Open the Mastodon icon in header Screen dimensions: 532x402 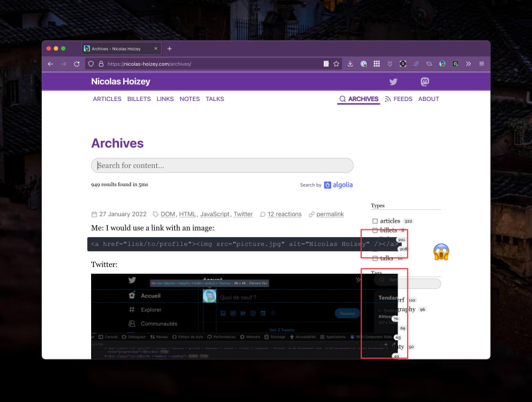pyautogui.click(x=425, y=82)
